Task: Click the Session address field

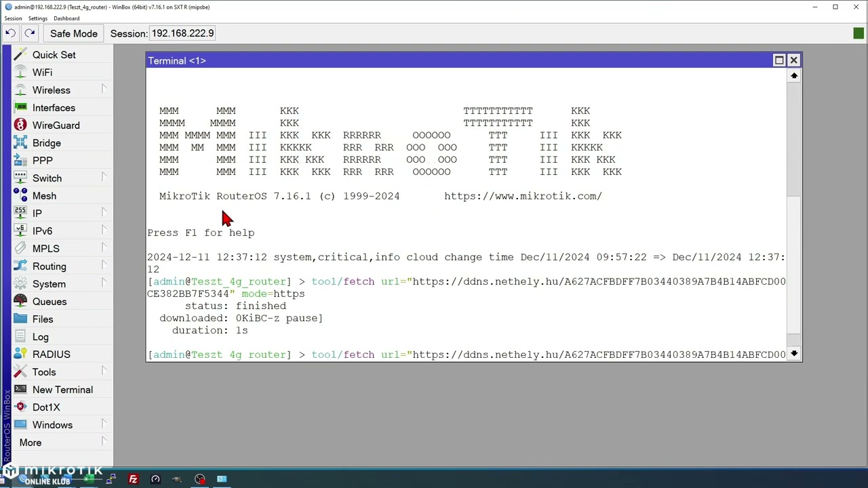Action: pyautogui.click(x=182, y=33)
